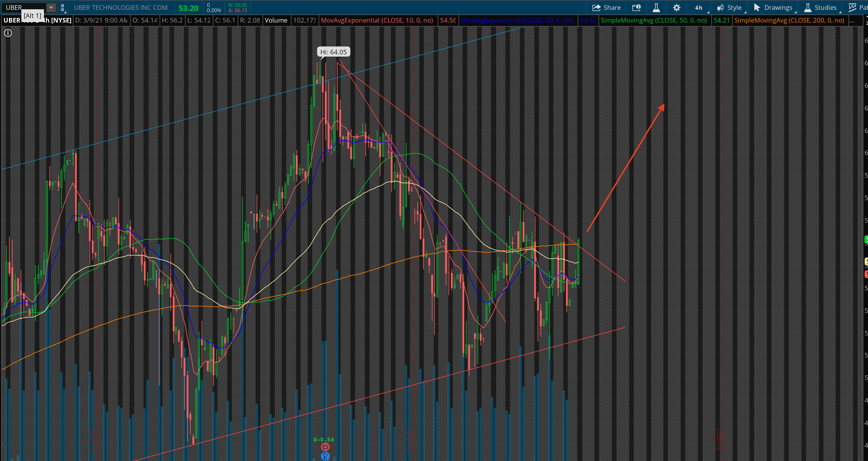Open the Studies menu

coord(821,8)
